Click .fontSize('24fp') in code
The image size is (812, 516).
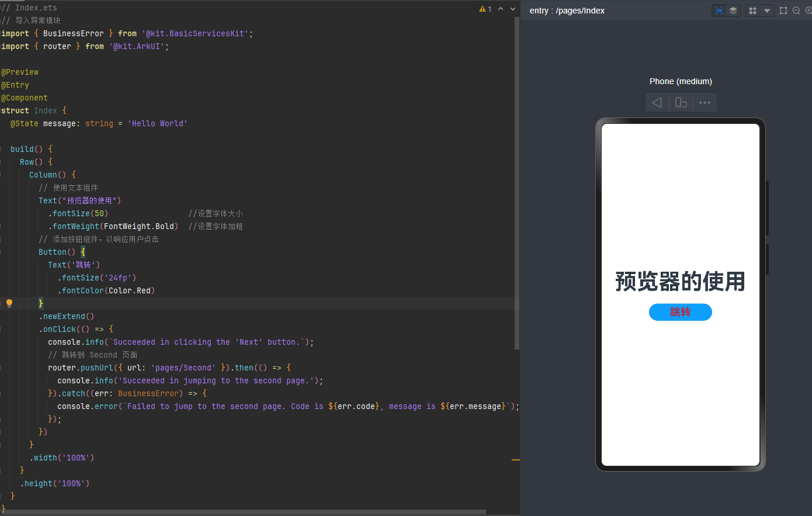[97, 278]
